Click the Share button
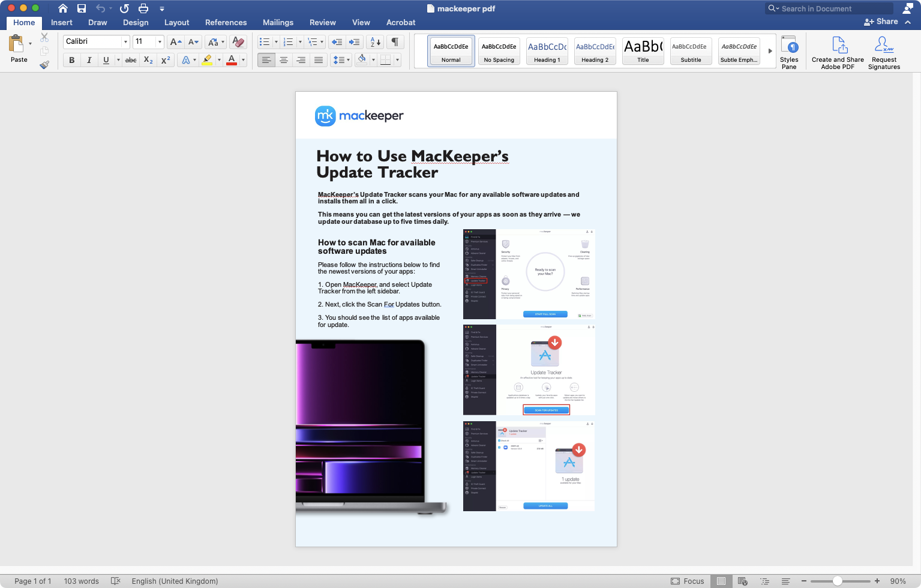This screenshot has width=921, height=588. (x=881, y=22)
